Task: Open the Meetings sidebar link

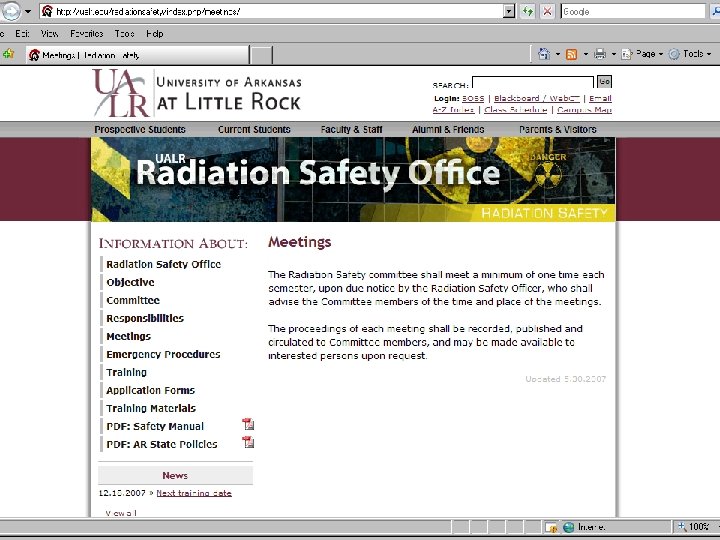Action: (128, 336)
